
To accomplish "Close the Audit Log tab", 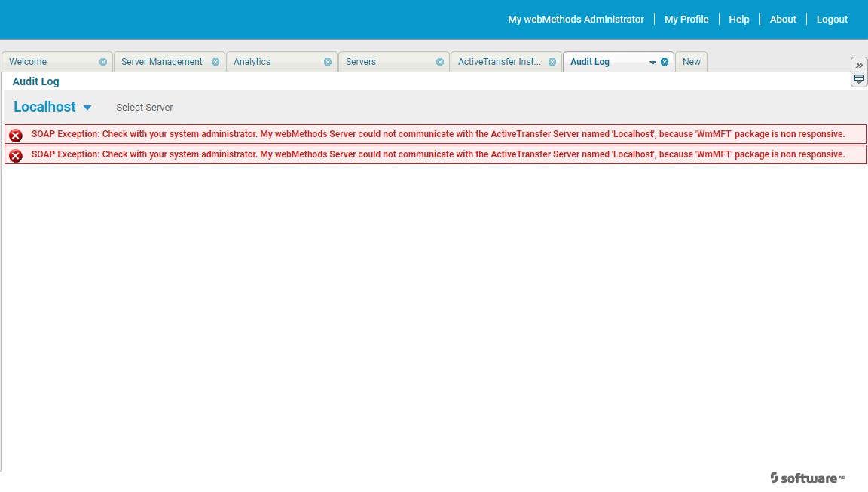I will point(665,62).
